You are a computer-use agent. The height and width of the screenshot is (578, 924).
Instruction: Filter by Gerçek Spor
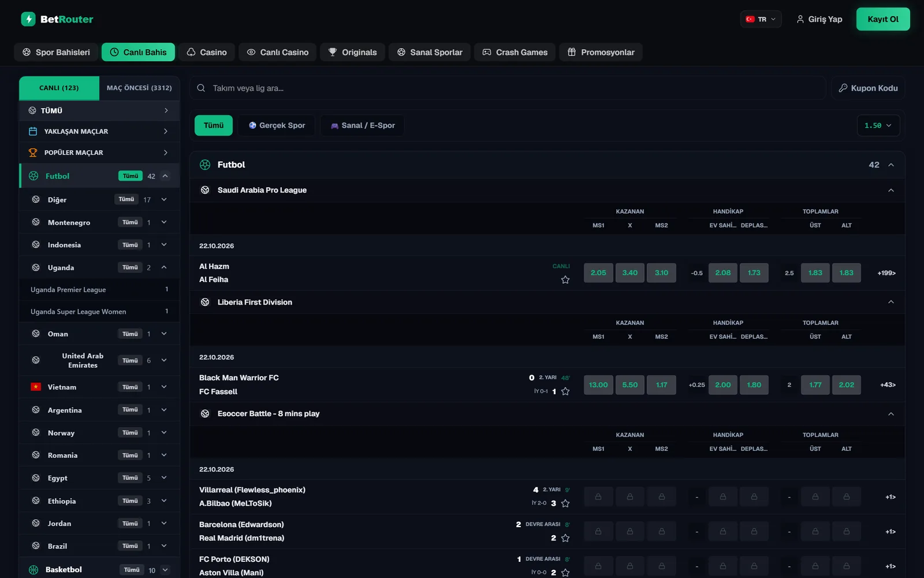[277, 125]
